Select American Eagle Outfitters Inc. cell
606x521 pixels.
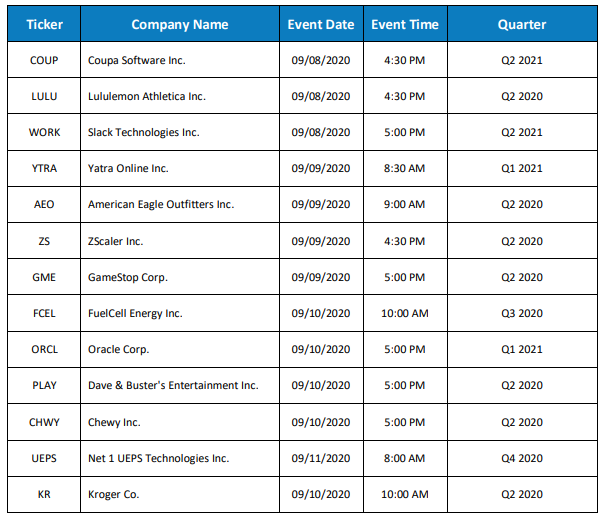180,204
